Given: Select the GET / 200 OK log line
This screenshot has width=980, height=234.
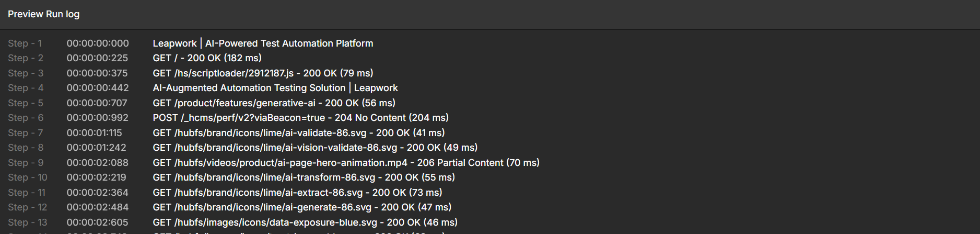Looking at the screenshot, I should coord(207,58).
